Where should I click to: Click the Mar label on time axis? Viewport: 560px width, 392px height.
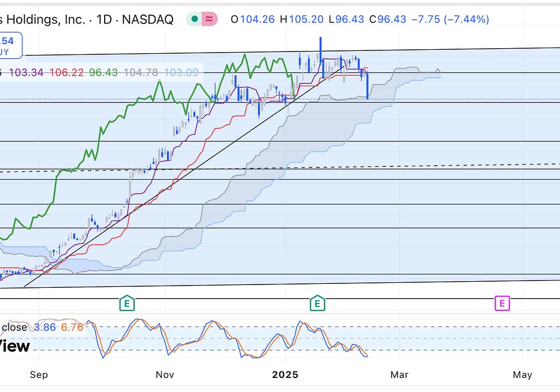399,375
